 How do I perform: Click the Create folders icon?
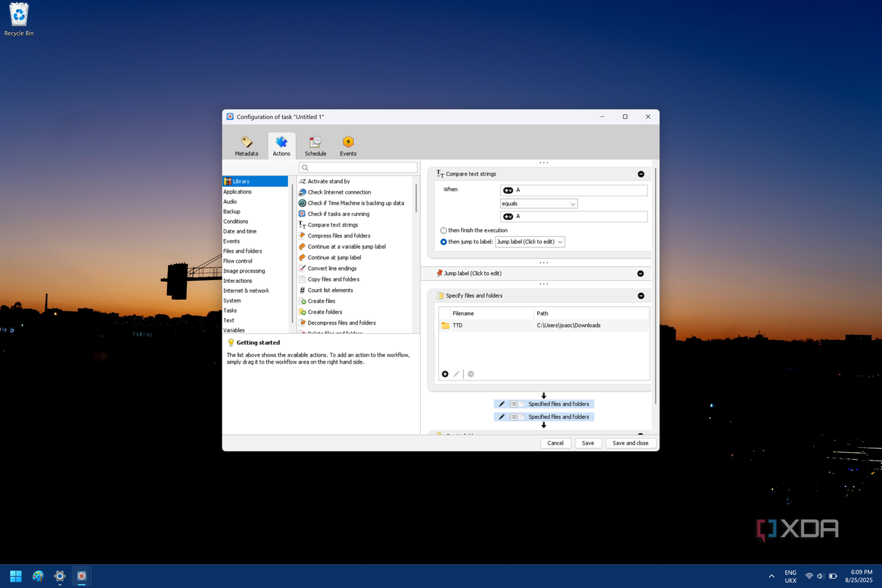pyautogui.click(x=302, y=312)
